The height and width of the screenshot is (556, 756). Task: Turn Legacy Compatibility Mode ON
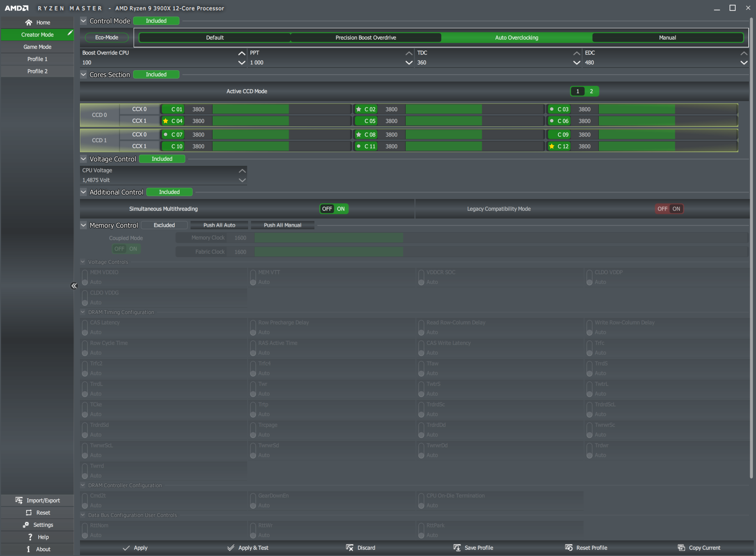(676, 209)
